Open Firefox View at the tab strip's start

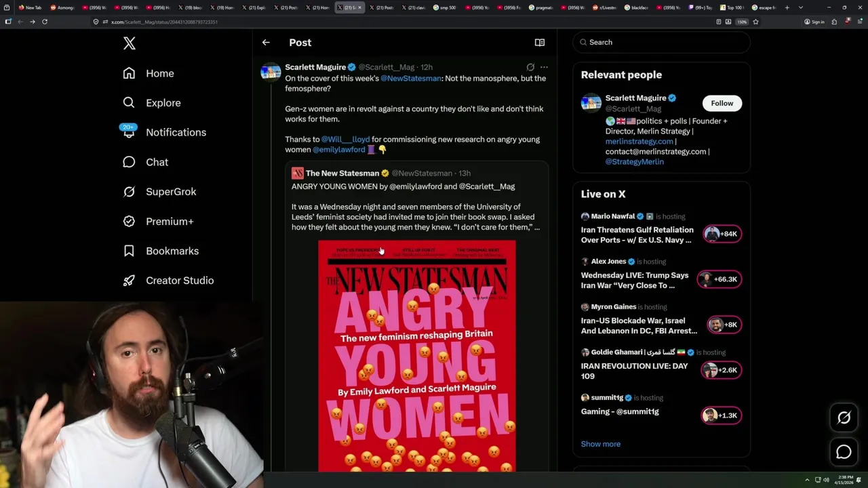click(7, 7)
